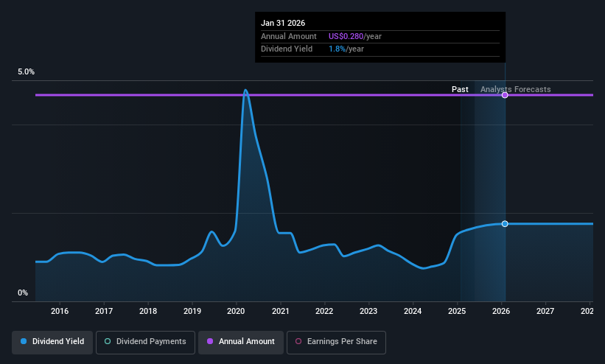Click the teal Dividend Payments circle icon

[108, 341]
